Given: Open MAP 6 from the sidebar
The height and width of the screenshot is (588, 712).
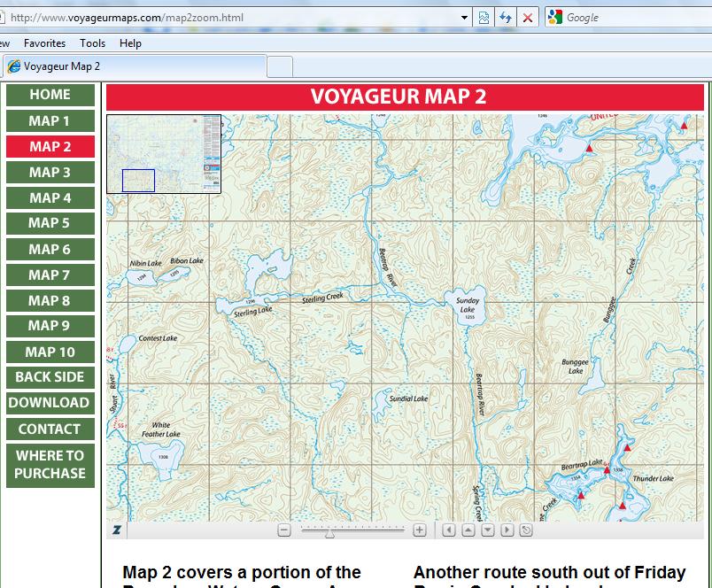Looking at the screenshot, I should tap(50, 249).
